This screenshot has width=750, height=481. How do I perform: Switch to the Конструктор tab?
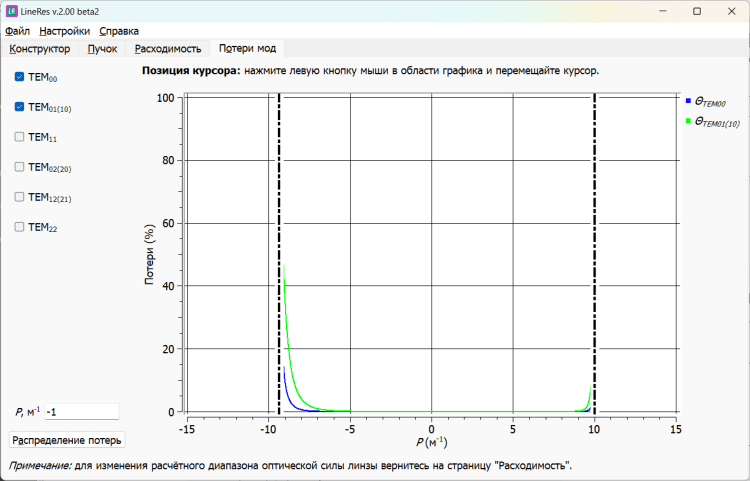[39, 48]
